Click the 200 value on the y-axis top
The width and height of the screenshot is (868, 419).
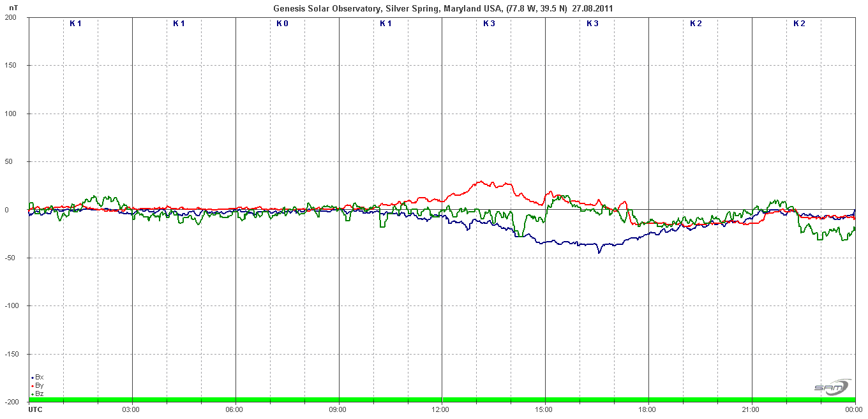[10, 18]
